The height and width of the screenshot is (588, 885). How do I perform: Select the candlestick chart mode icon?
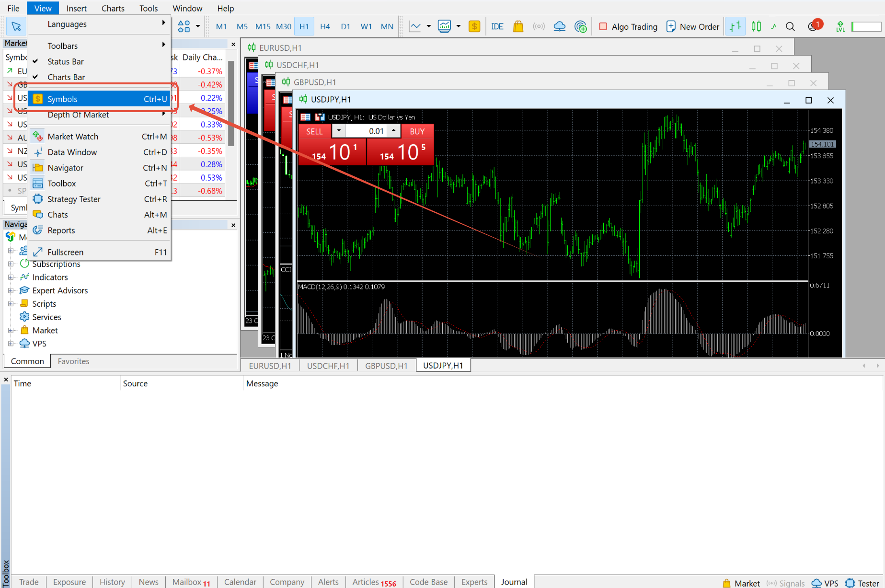tap(756, 26)
